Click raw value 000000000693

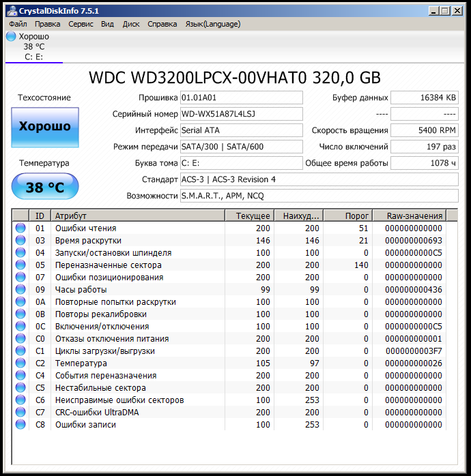(413, 241)
